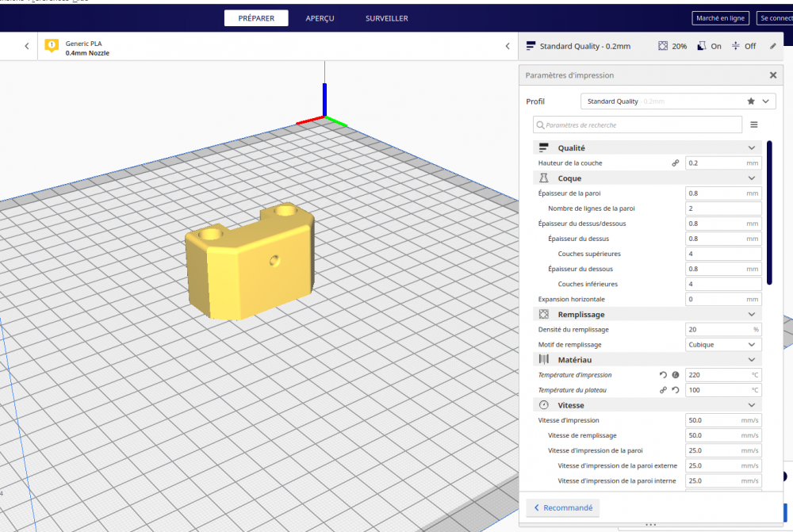
Task: Click the Matériau section icon
Action: (x=544, y=359)
